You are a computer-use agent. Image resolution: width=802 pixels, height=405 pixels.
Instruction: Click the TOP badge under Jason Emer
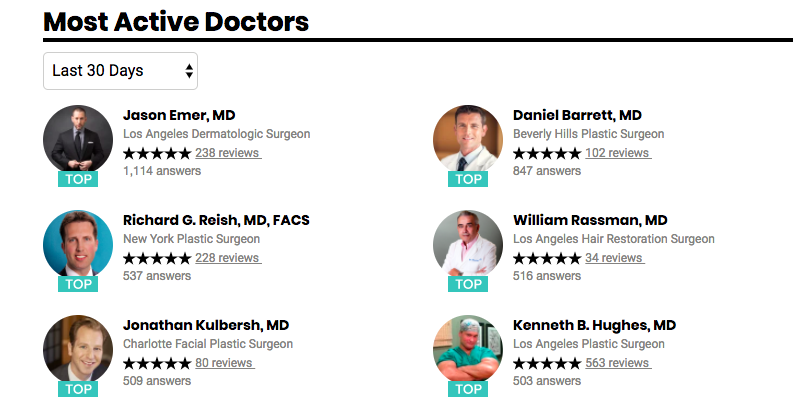tap(78, 179)
